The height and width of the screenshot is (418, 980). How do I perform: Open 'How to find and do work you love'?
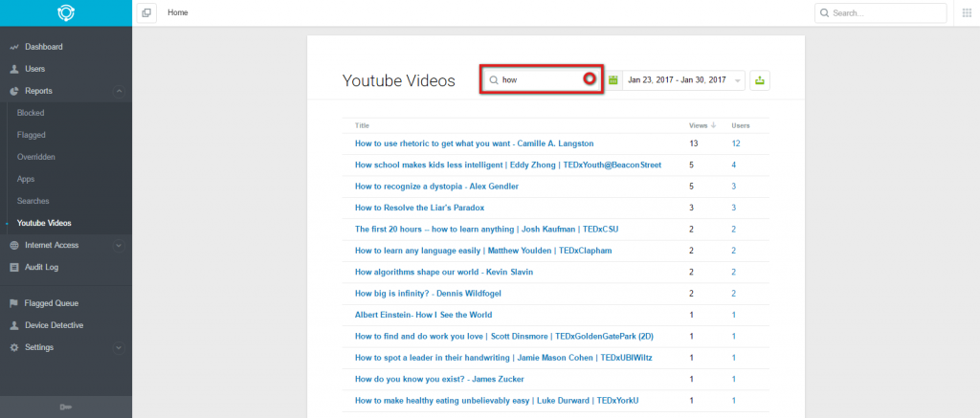pos(504,336)
